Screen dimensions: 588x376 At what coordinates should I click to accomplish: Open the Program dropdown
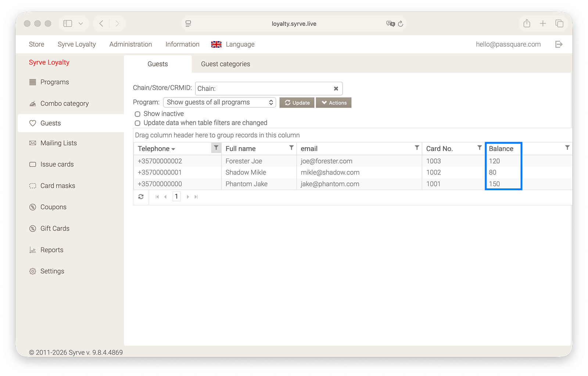219,102
